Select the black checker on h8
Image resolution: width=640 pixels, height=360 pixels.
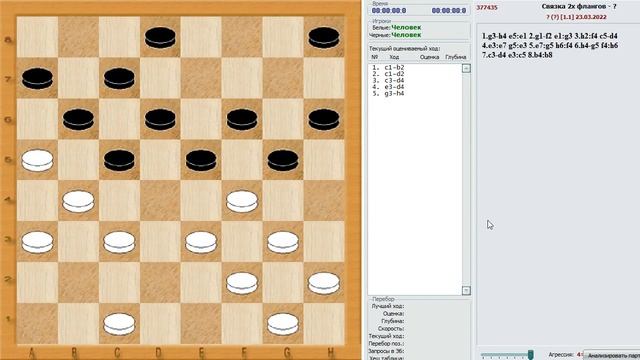(x=324, y=38)
